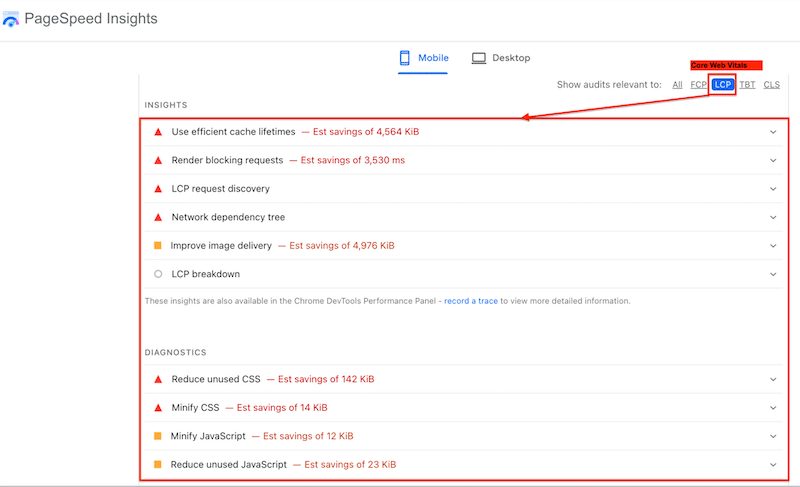The height and width of the screenshot is (487, 800).
Task: Expand Use efficient cache lifetimes chevron
Action: point(773,132)
